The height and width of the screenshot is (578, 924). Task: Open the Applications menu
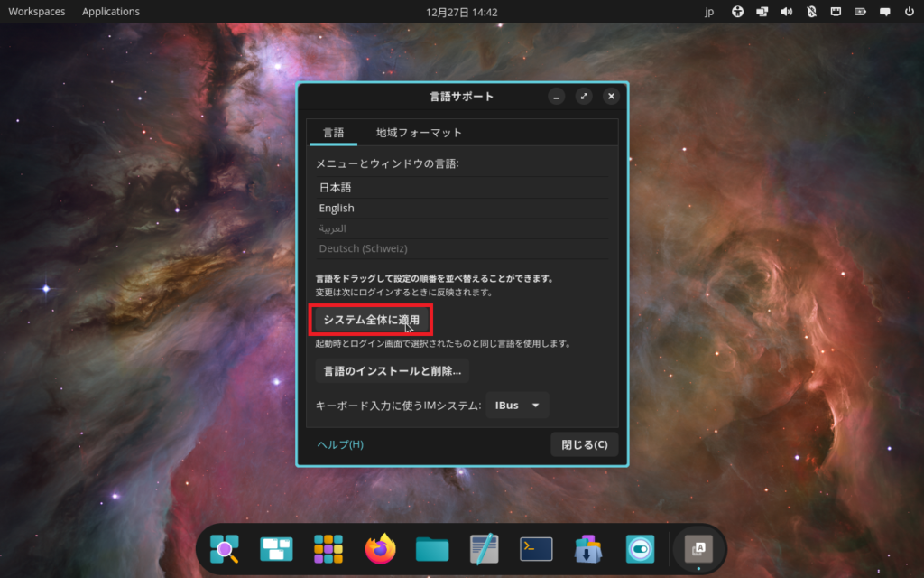pos(111,12)
